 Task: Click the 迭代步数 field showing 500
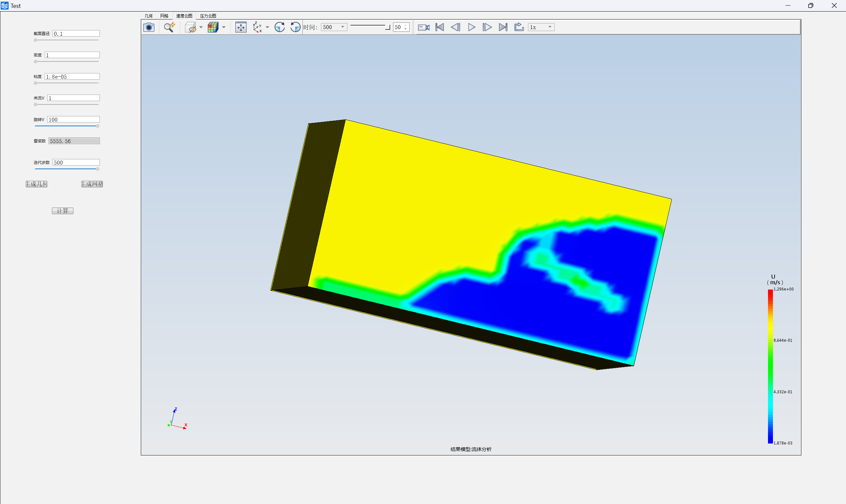click(x=76, y=163)
